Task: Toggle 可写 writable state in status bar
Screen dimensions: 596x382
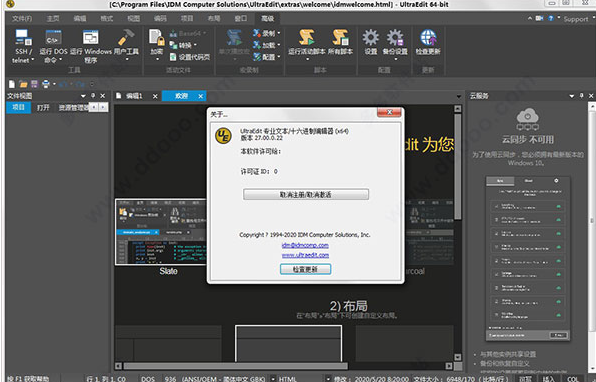Action: (526, 379)
